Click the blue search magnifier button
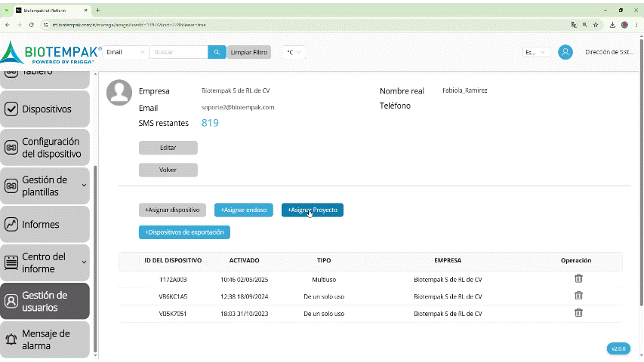Image resolution: width=644 pixels, height=362 pixels. tap(217, 52)
